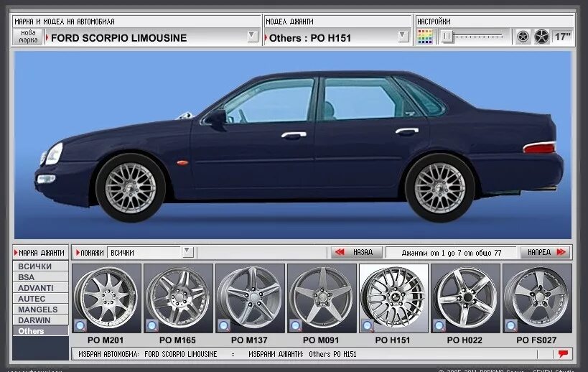
Task: Zoom into PO M201 wheel via magnifier
Action: click(x=80, y=325)
